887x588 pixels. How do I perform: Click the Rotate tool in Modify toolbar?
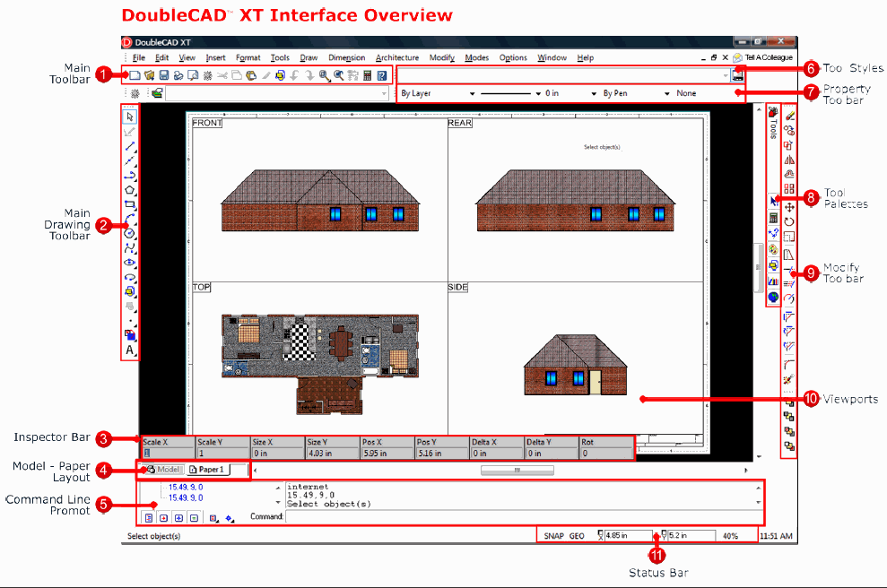tap(789, 221)
